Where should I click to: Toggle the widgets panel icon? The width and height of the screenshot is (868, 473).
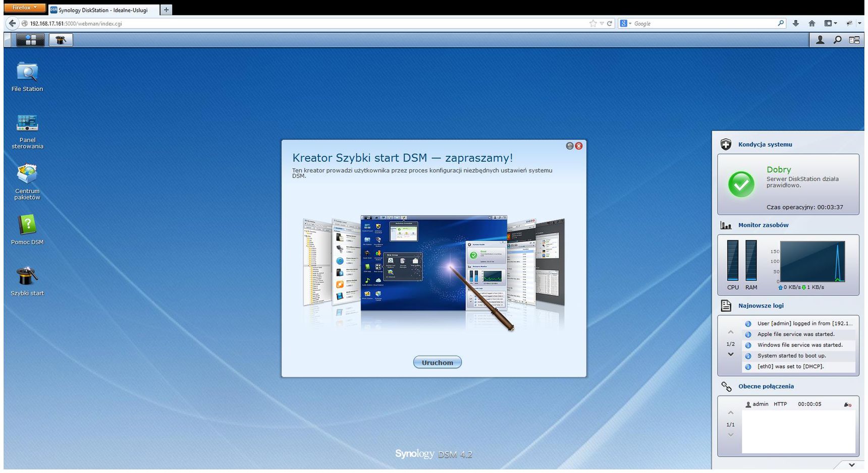tap(854, 40)
